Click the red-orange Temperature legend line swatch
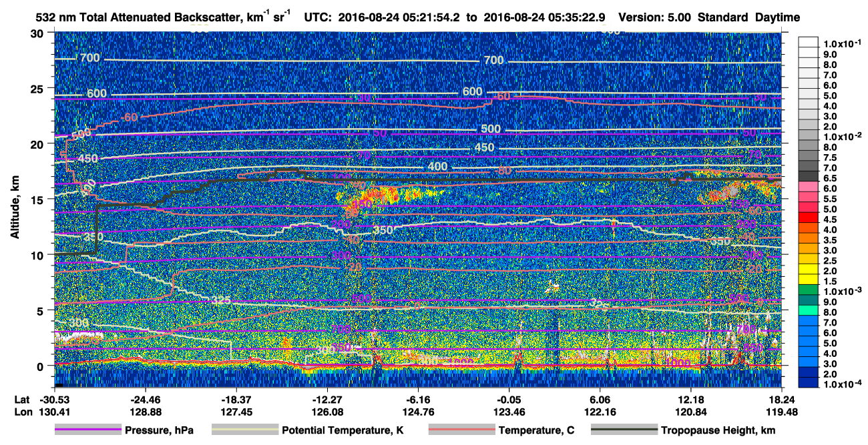 point(462,430)
